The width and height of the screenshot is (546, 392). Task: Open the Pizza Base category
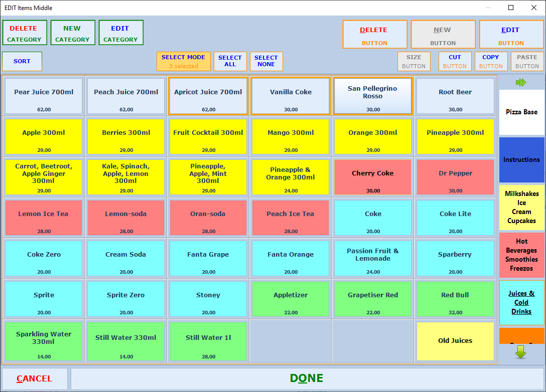(x=521, y=112)
